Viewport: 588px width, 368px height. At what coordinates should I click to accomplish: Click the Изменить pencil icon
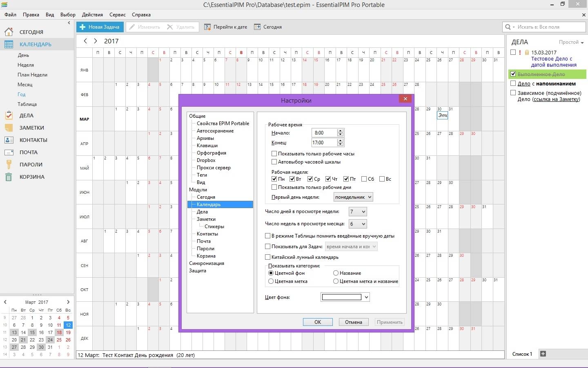tap(132, 27)
